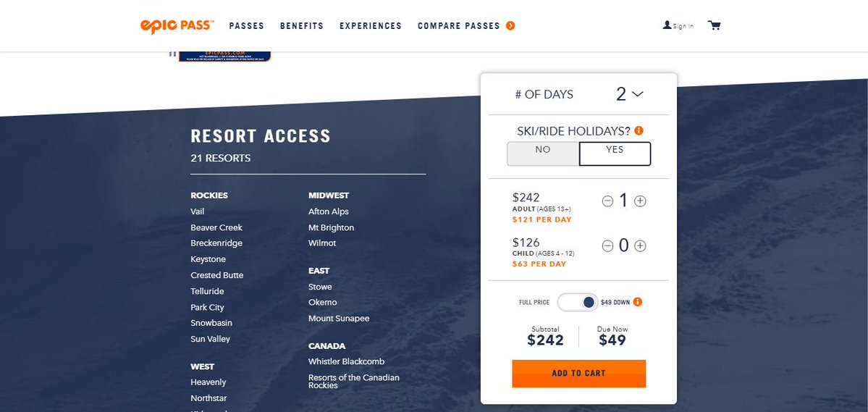Click the Whistler Blackcomb resort link
This screenshot has height=412, width=868.
(346, 361)
